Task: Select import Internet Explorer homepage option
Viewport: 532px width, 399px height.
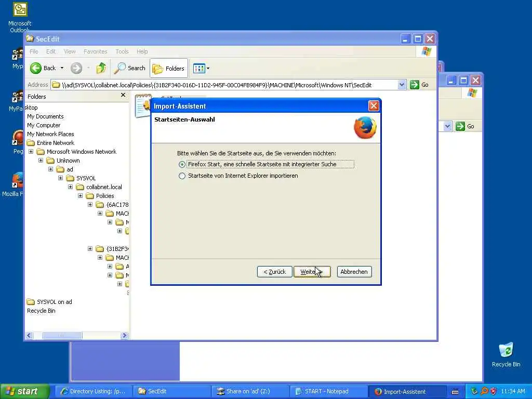Action: coord(182,176)
